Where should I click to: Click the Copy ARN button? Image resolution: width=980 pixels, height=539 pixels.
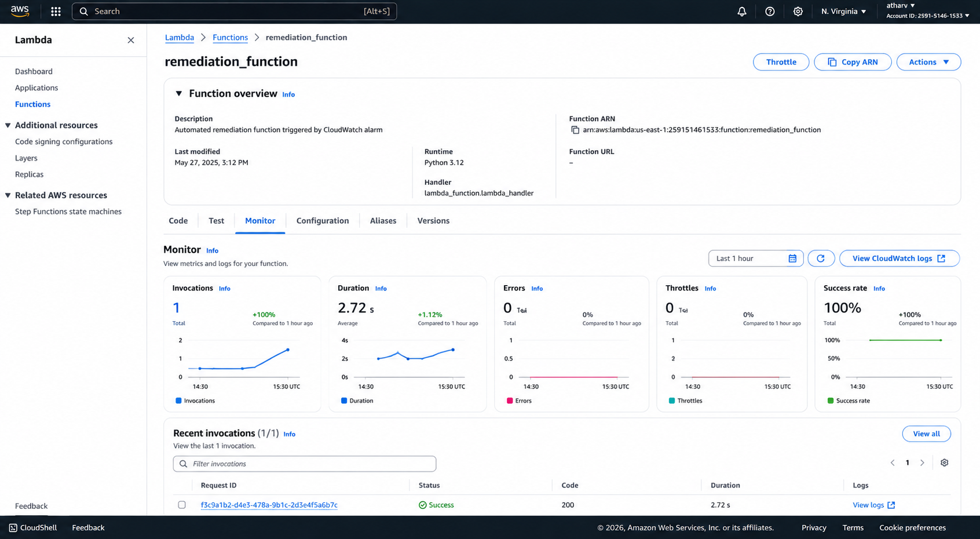(853, 62)
